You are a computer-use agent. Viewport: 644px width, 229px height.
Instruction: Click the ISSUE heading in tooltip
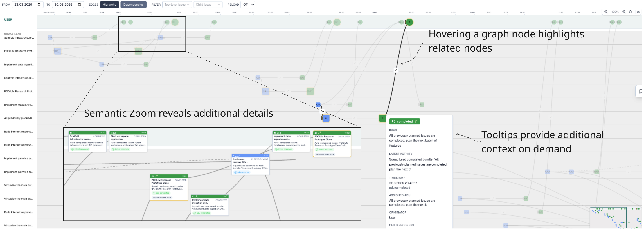(x=393, y=130)
